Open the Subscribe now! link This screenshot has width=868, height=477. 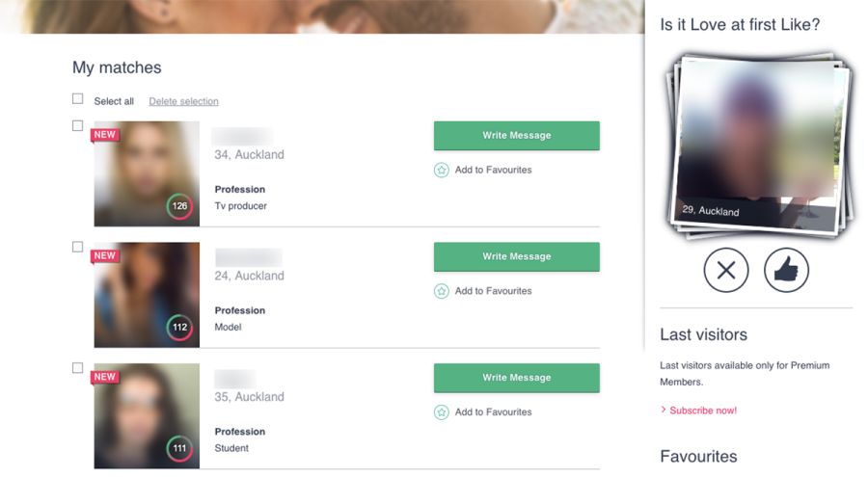(702, 411)
